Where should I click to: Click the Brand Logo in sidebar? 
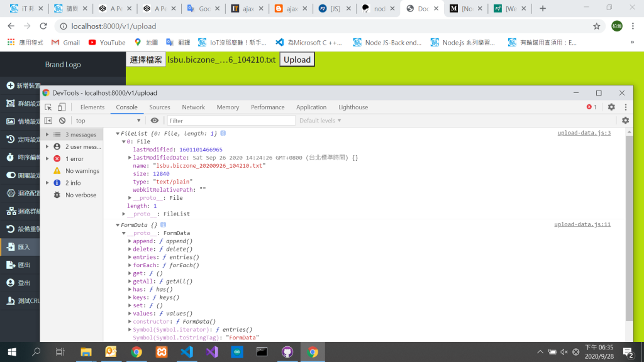click(63, 65)
